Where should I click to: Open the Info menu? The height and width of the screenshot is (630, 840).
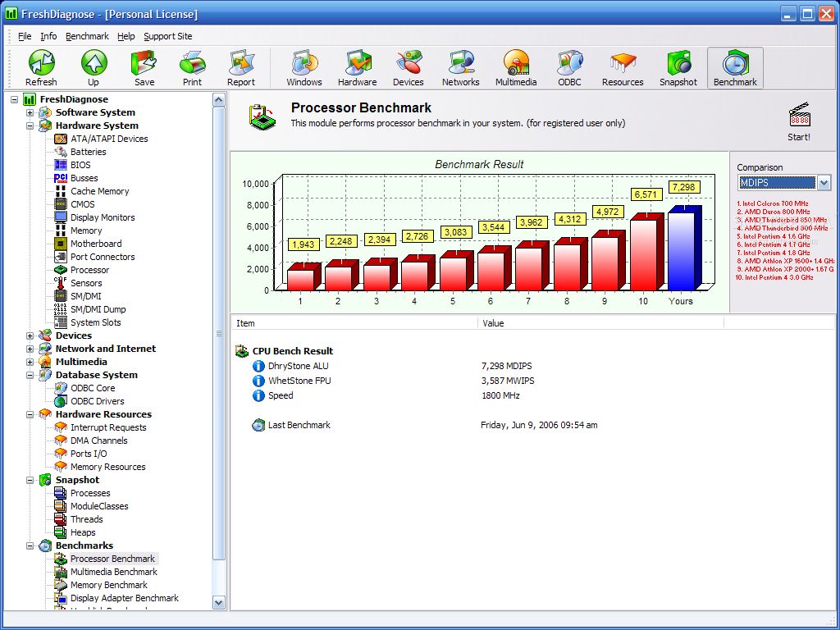pyautogui.click(x=48, y=36)
